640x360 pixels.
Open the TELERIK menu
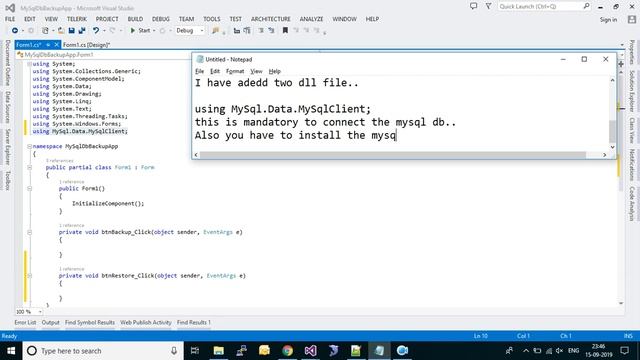[77, 19]
